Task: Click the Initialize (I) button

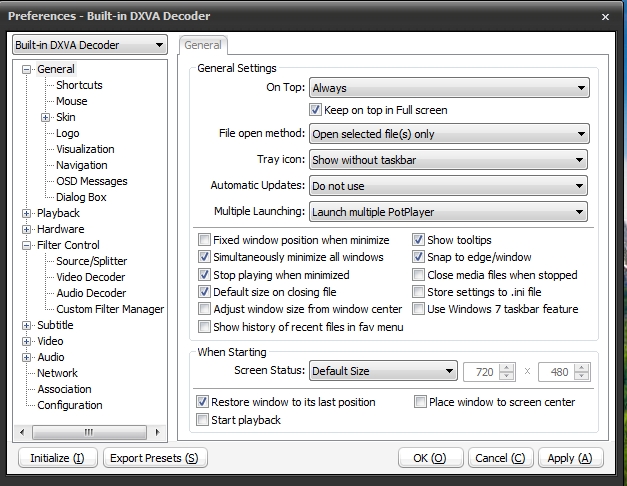Action: pos(58,458)
